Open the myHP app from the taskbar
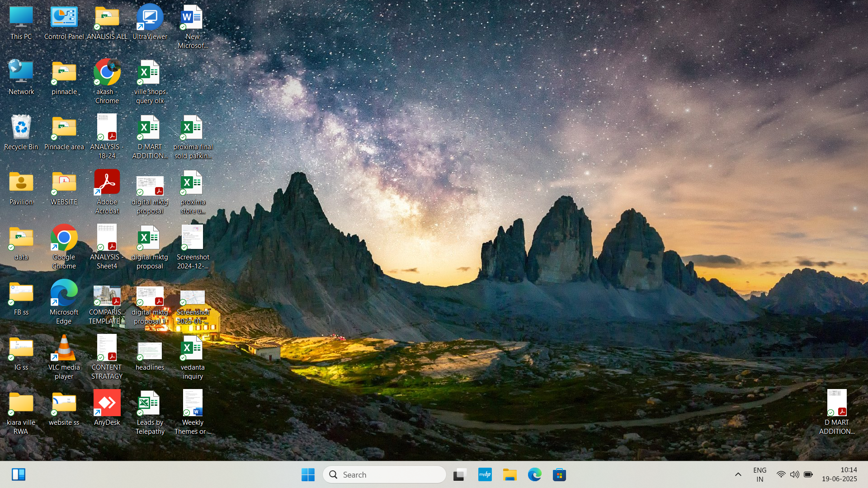This screenshot has height=488, width=868. coord(485,474)
